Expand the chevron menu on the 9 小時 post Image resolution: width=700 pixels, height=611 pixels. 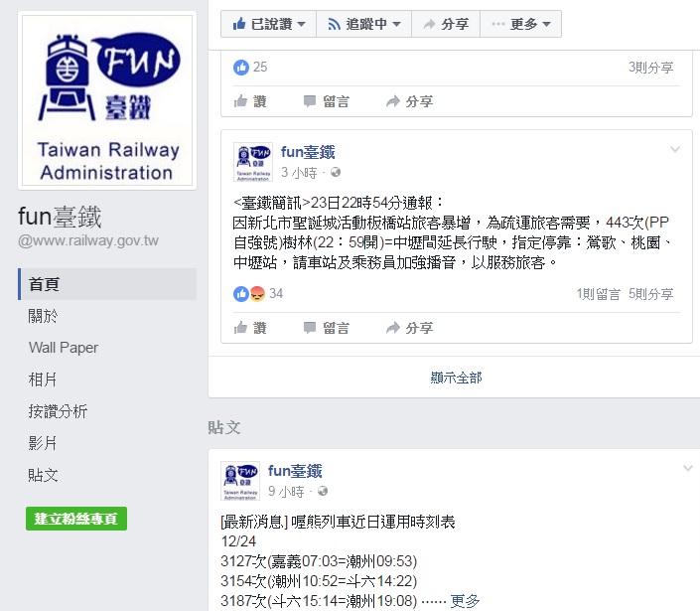point(688,468)
